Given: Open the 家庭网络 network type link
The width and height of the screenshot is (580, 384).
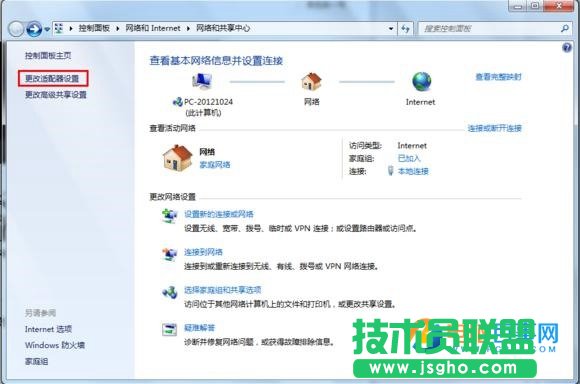Looking at the screenshot, I should 215,165.
